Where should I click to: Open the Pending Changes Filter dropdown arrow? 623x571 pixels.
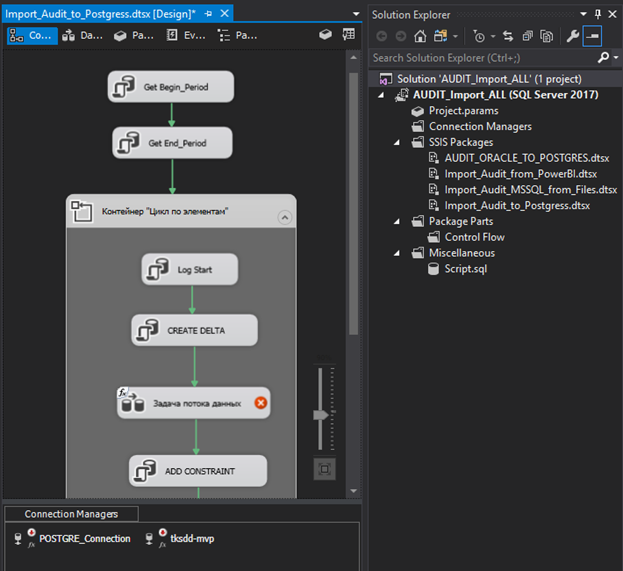pyautogui.click(x=493, y=37)
